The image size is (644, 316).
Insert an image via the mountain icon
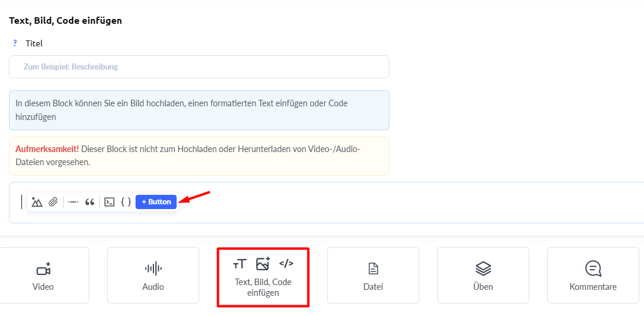(x=37, y=202)
